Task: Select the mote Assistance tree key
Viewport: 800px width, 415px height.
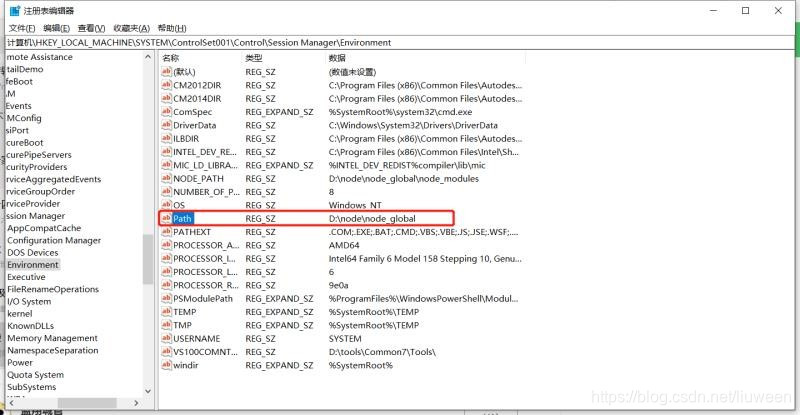Action: pyautogui.click(x=39, y=57)
